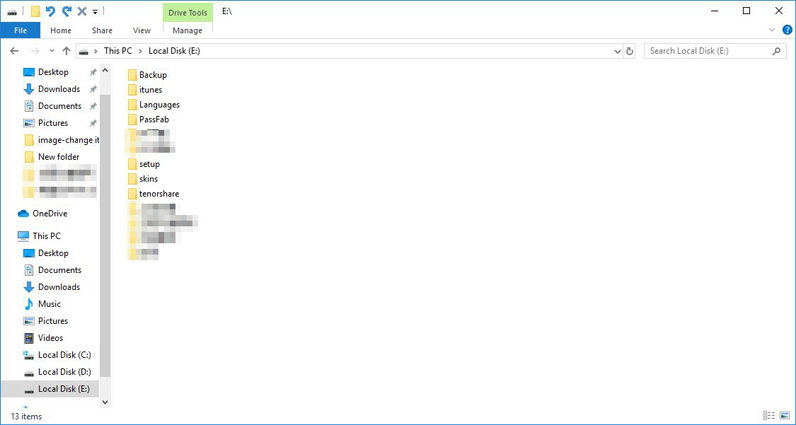
Task: Select the PassFab folder
Action: [x=153, y=120]
